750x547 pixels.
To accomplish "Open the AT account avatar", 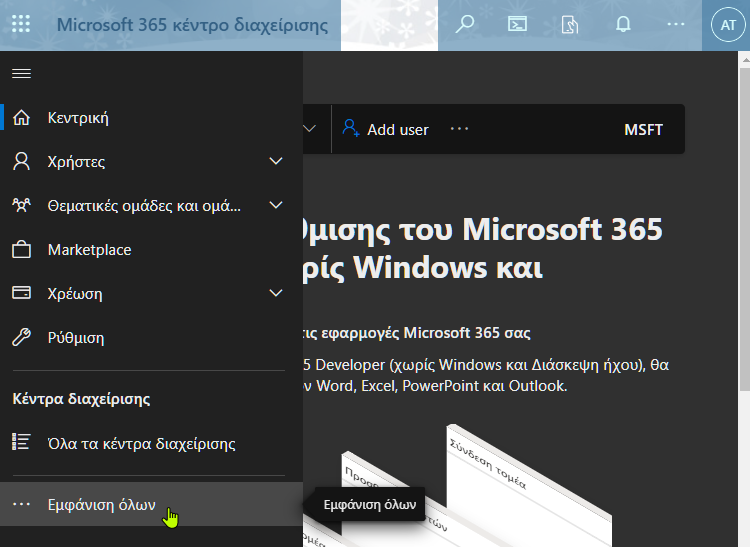I will click(x=728, y=25).
